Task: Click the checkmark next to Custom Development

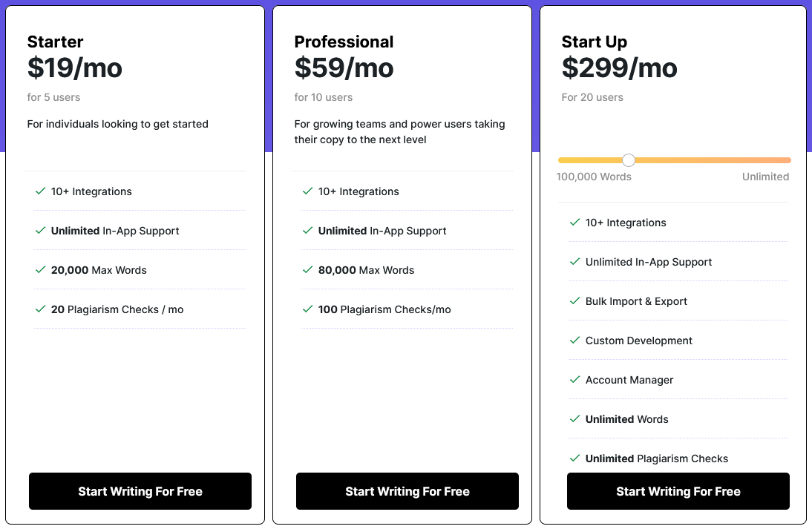Action: click(574, 341)
